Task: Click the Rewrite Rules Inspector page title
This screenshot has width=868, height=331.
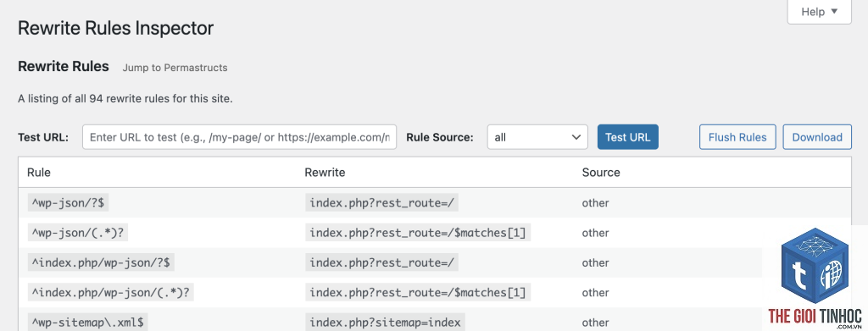Action: click(115, 28)
